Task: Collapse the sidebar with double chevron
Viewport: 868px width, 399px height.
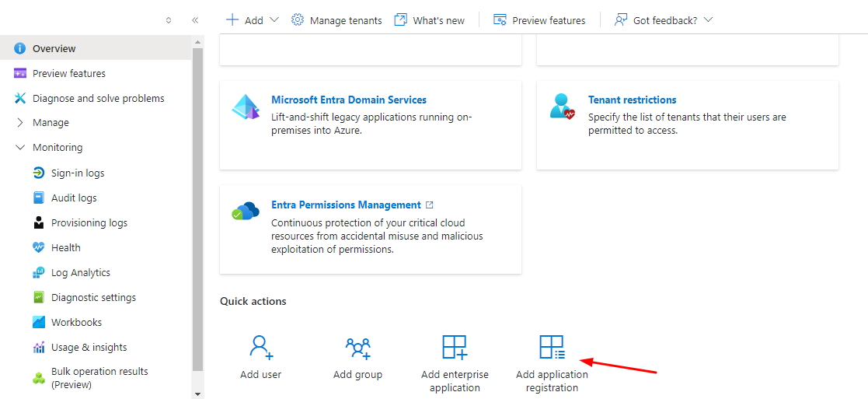Action: [195, 20]
